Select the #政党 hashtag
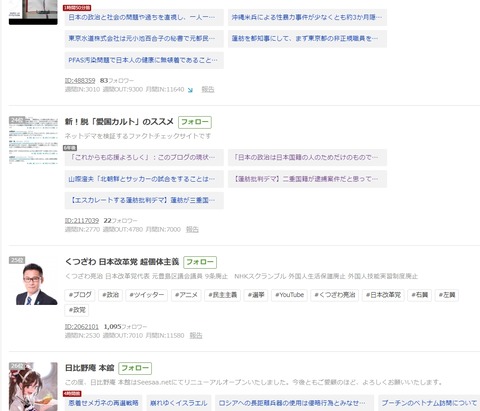 click(77, 310)
